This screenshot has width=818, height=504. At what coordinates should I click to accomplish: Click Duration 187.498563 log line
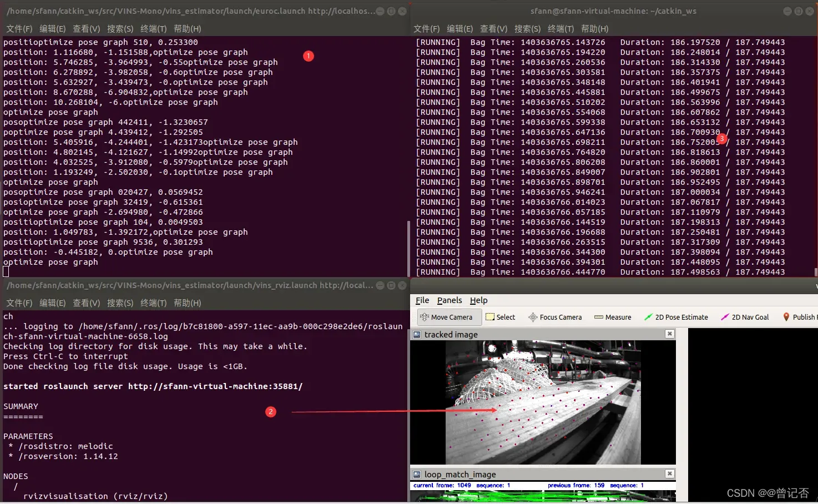click(600, 272)
